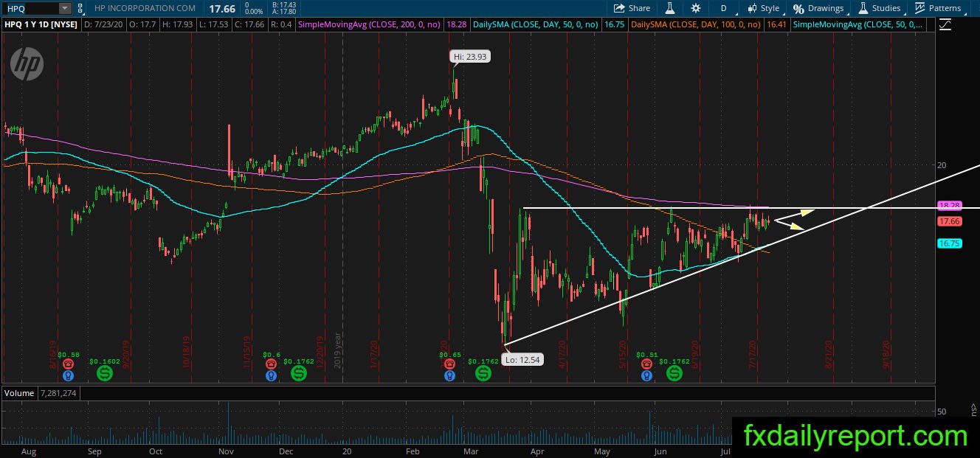Click the symbol table icon beside the HPQ dropdown
Image resolution: width=980 pixels, height=458 pixels.
pyautogui.click(x=80, y=8)
